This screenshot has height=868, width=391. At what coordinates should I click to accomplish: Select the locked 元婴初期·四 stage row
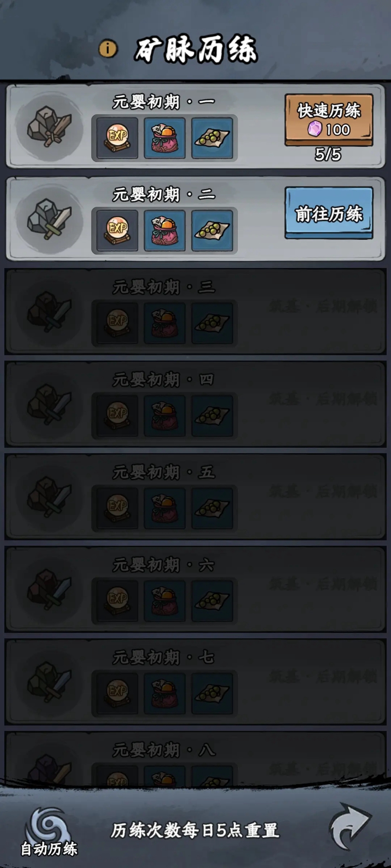pyautogui.click(x=195, y=404)
